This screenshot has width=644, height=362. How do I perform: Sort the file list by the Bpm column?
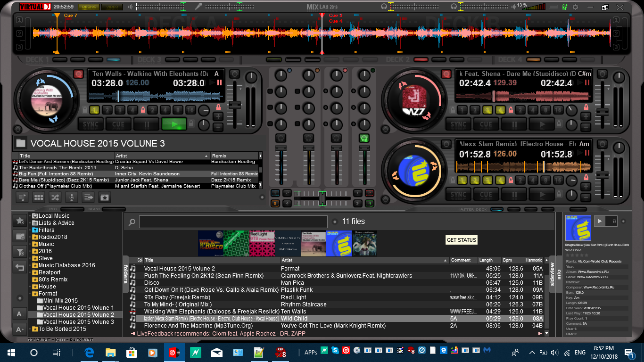(512, 260)
